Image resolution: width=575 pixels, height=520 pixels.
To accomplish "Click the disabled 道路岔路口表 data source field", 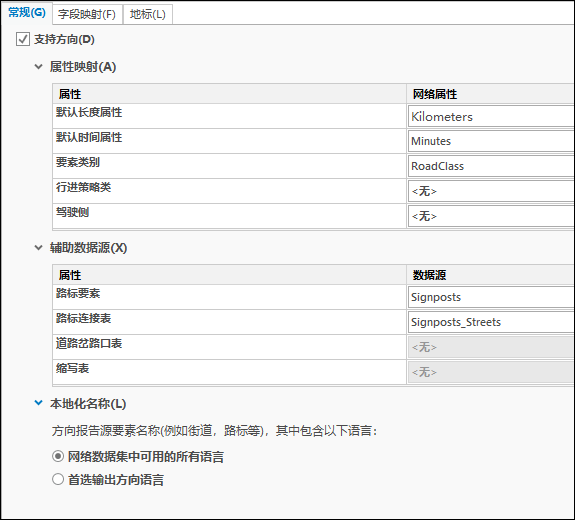I will [x=491, y=347].
